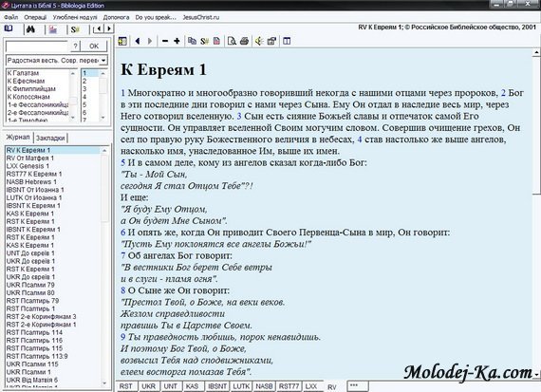Open the Strong numbers tab in left panel
This screenshot has width=541, height=392.
75,29
